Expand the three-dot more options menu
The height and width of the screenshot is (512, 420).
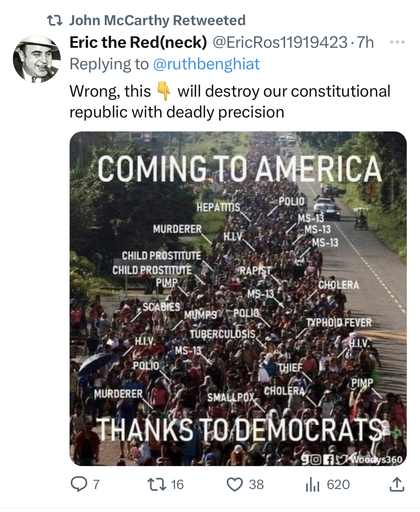(397, 42)
